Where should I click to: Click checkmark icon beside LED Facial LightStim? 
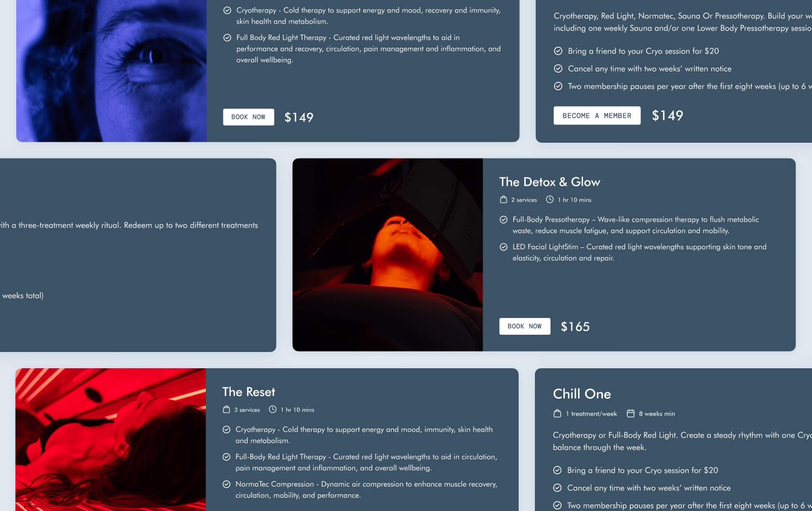(x=503, y=247)
